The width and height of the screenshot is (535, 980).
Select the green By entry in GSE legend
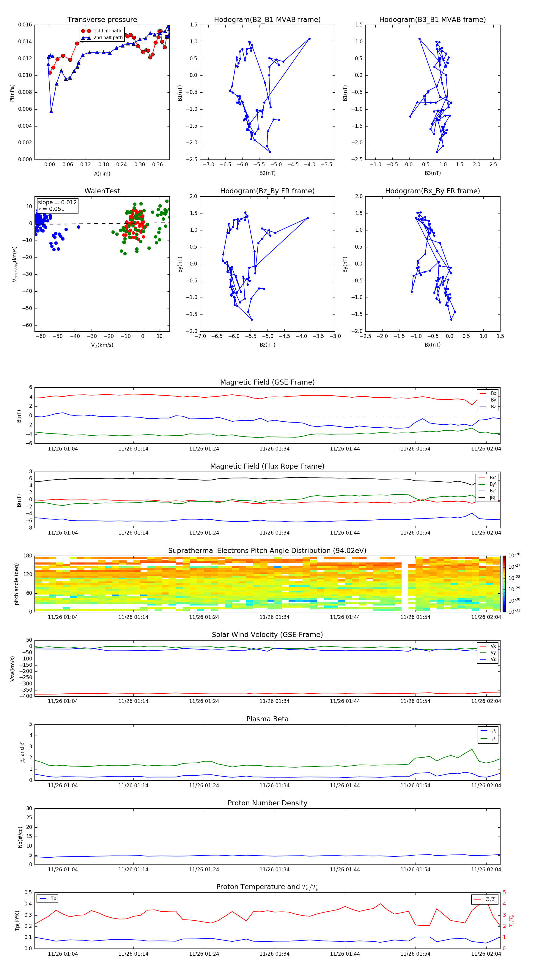coord(488,400)
